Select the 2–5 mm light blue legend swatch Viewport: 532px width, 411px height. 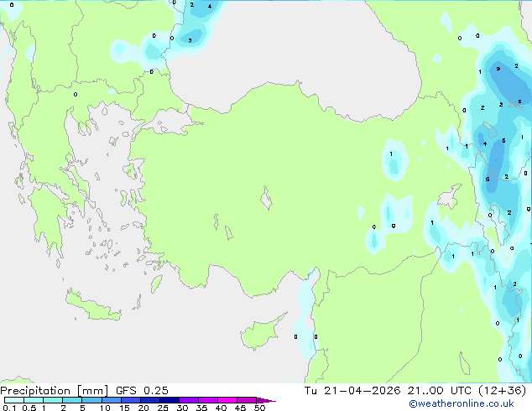[73, 400]
